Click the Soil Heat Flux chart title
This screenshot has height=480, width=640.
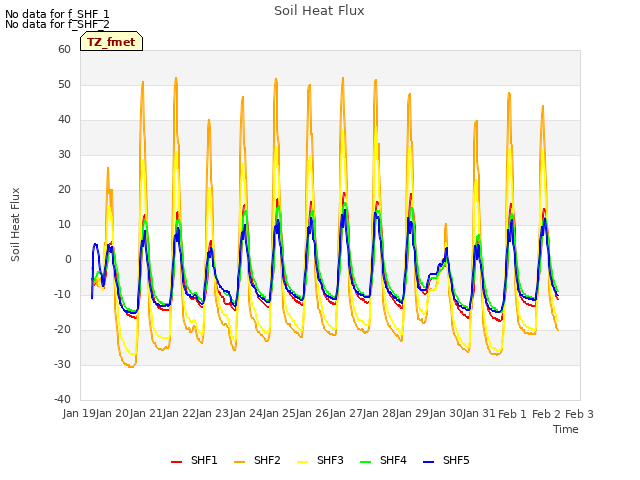pos(319,11)
